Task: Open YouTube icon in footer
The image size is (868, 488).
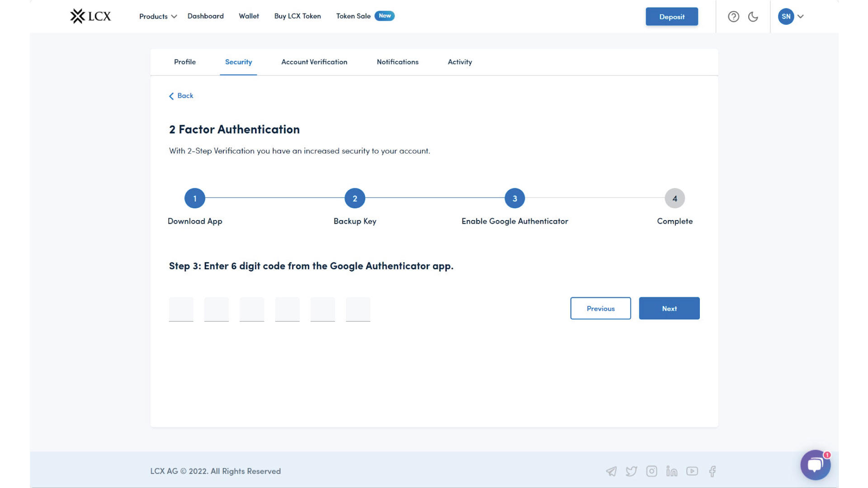Action: (692, 471)
